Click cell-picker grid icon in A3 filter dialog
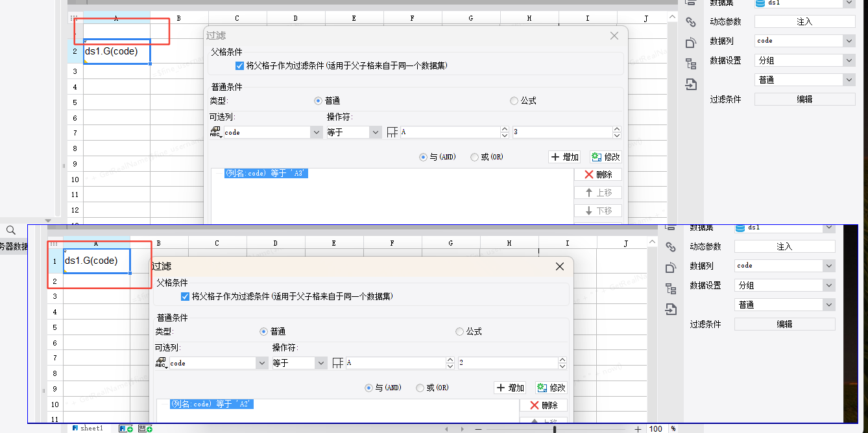This screenshot has height=433, width=868. click(392, 132)
